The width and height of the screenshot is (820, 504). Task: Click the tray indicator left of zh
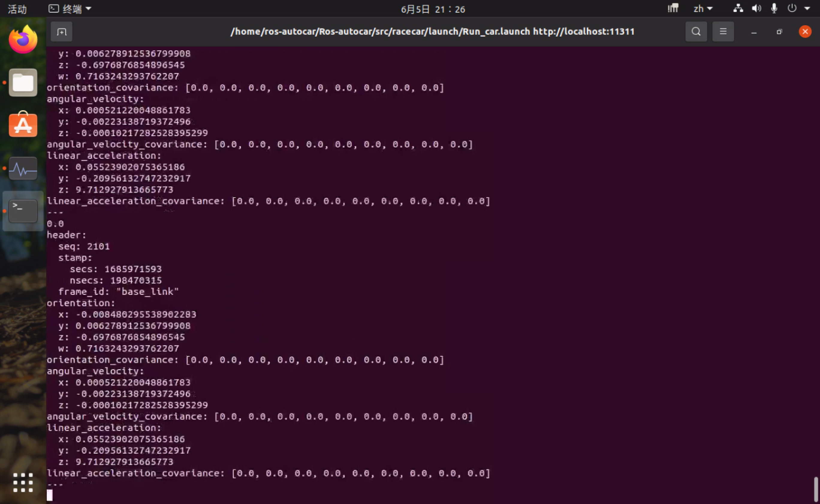click(x=673, y=8)
